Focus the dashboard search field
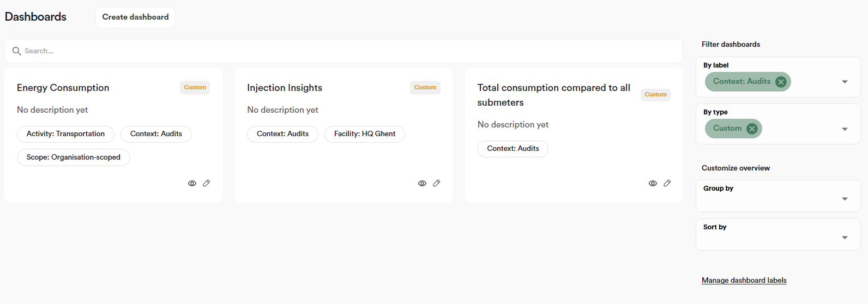The width and height of the screenshot is (868, 304). pyautogui.click(x=349, y=51)
